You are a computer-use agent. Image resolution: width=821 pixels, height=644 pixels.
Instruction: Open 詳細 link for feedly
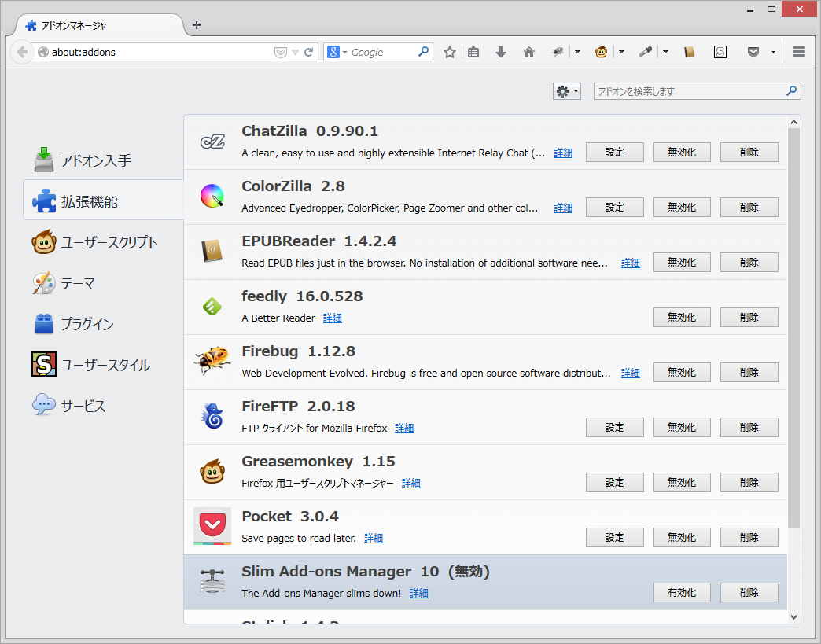click(333, 318)
